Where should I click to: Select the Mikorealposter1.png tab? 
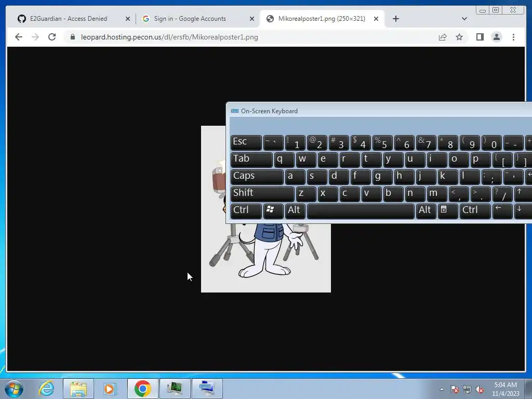coord(322,19)
